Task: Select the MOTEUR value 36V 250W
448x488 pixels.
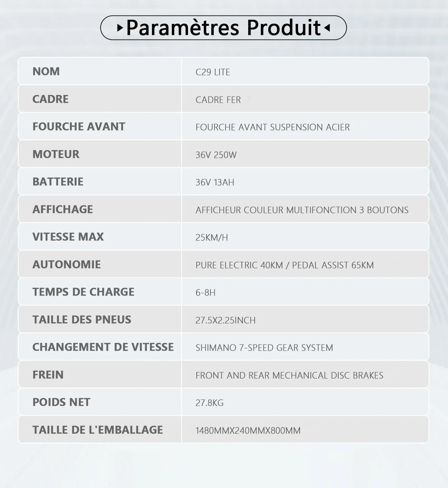Action: pyautogui.click(x=216, y=155)
